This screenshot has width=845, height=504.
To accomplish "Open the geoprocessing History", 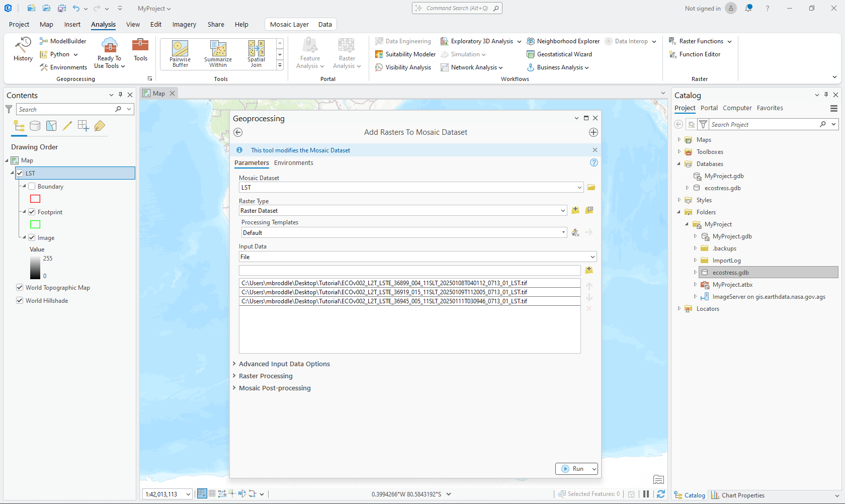I will pos(23,49).
